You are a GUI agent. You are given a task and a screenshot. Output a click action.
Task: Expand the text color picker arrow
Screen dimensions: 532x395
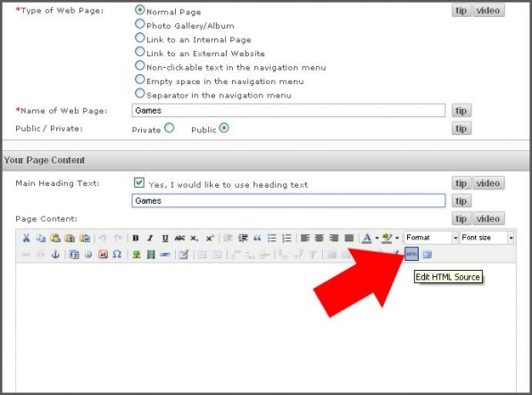(x=377, y=238)
